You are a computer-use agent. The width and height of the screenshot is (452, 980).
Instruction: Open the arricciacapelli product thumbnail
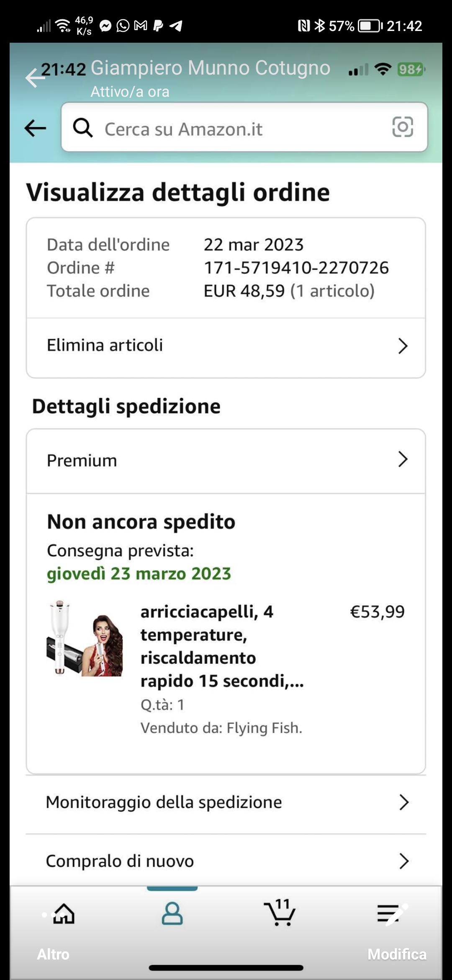point(85,639)
